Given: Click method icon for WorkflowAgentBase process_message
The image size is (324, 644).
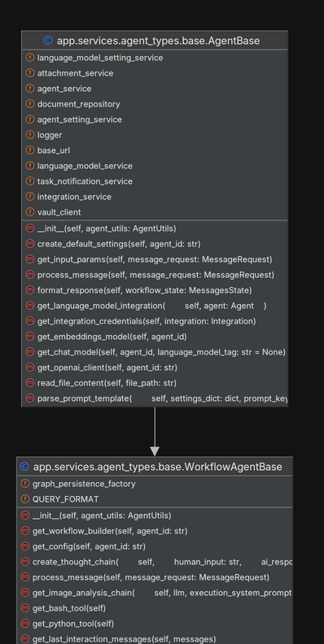Looking at the screenshot, I should tap(25, 577).
